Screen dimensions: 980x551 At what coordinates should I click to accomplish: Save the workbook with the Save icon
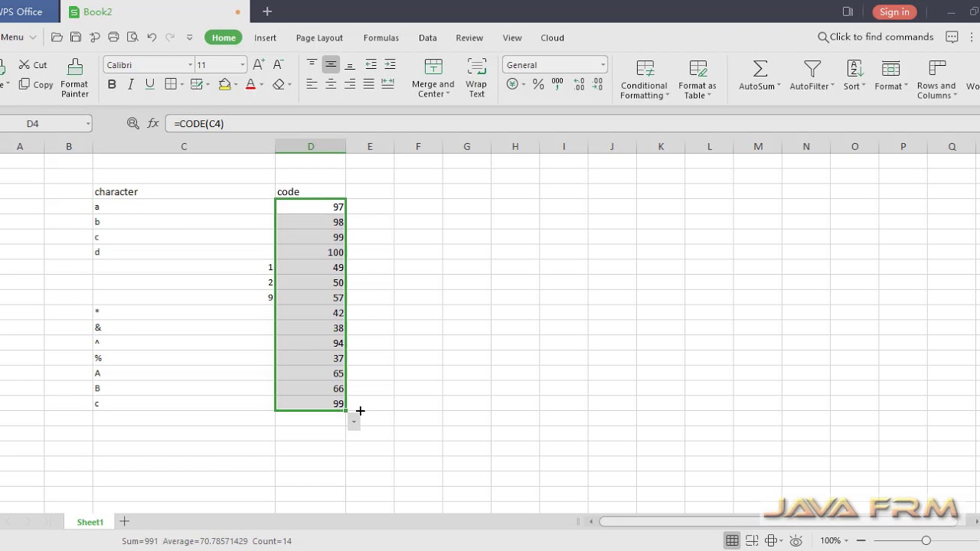coord(75,37)
